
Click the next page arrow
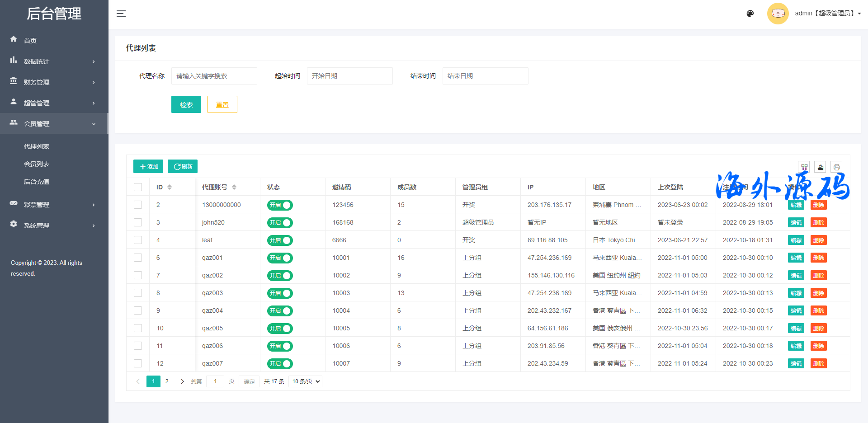[182, 381]
